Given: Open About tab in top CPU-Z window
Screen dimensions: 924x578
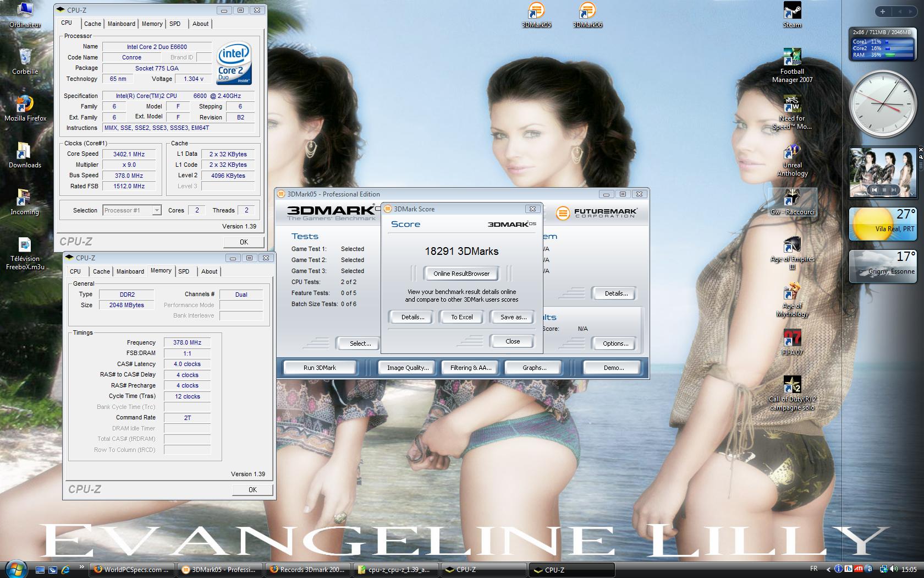Looking at the screenshot, I should tap(200, 24).
